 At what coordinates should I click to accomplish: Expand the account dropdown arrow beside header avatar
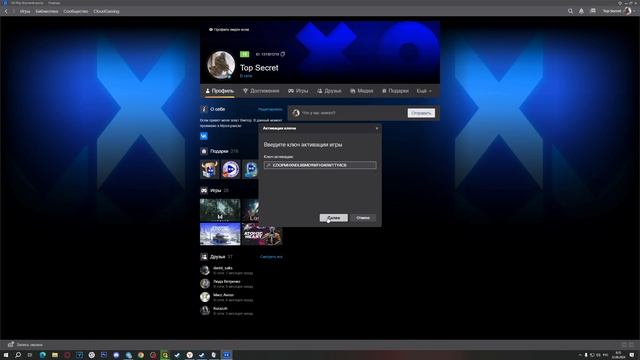click(634, 11)
